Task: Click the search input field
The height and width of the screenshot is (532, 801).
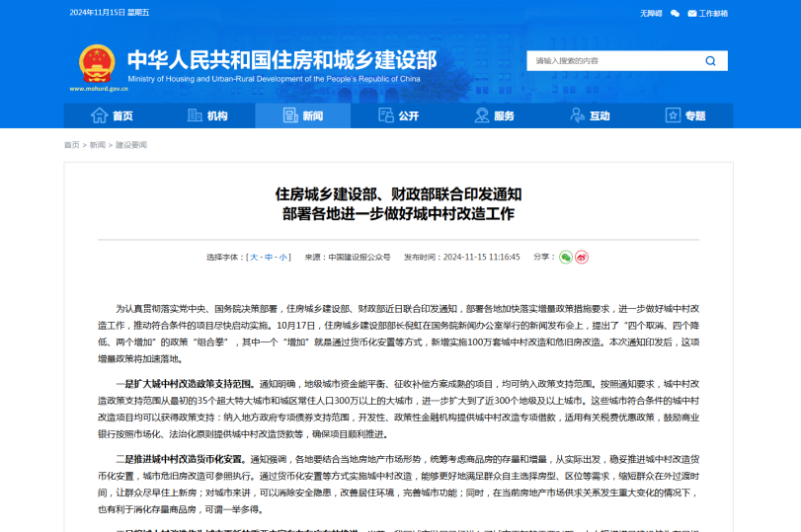Action: (612, 61)
